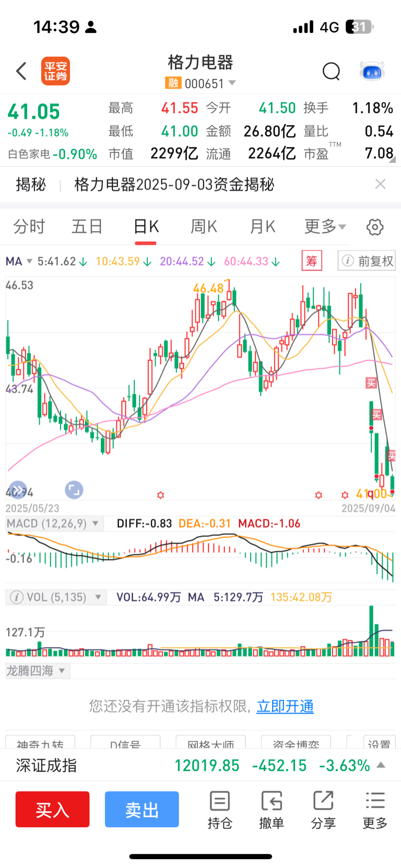
Task: Tap the fullscreen chart icon
Action: pyautogui.click(x=74, y=490)
